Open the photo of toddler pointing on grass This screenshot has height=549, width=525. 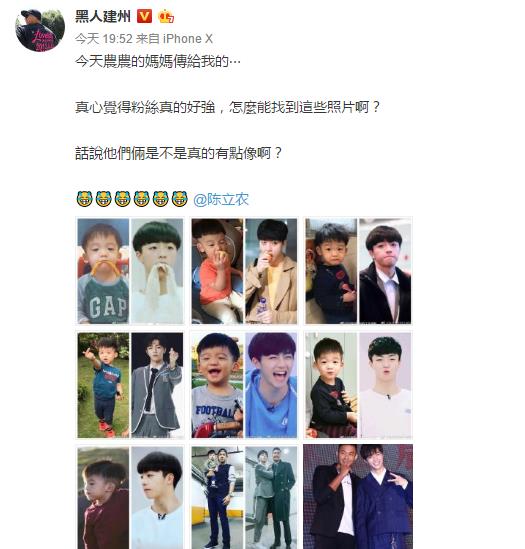[130, 385]
